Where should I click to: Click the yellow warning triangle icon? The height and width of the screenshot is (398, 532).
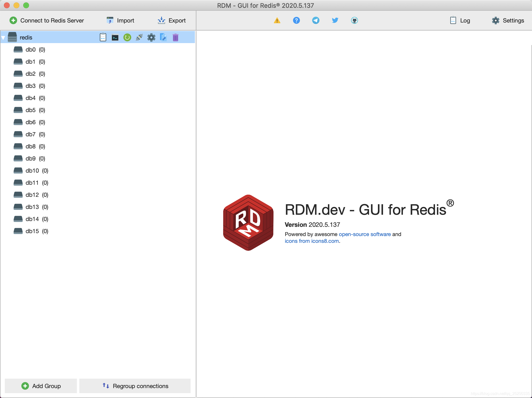coord(277,21)
